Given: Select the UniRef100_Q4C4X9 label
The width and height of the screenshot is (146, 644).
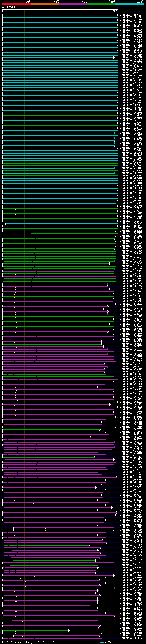Looking at the screenshot, I should (x=131, y=75).
